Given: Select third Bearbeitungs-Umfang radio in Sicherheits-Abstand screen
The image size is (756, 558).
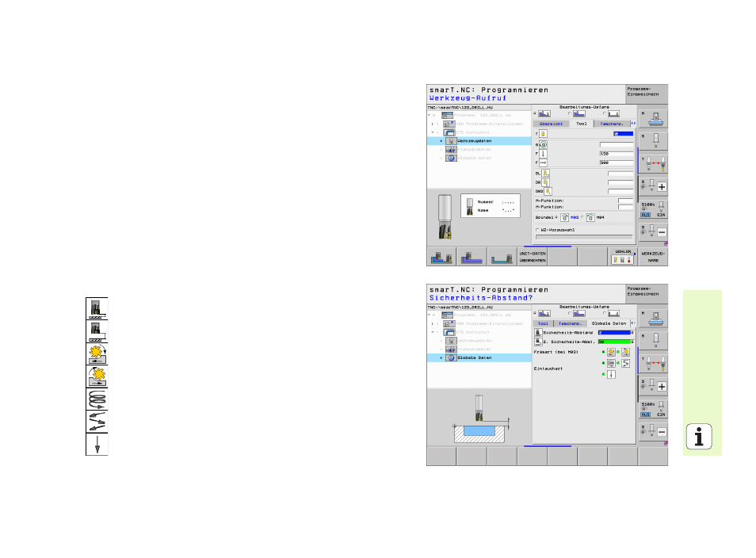Looking at the screenshot, I should [604, 314].
